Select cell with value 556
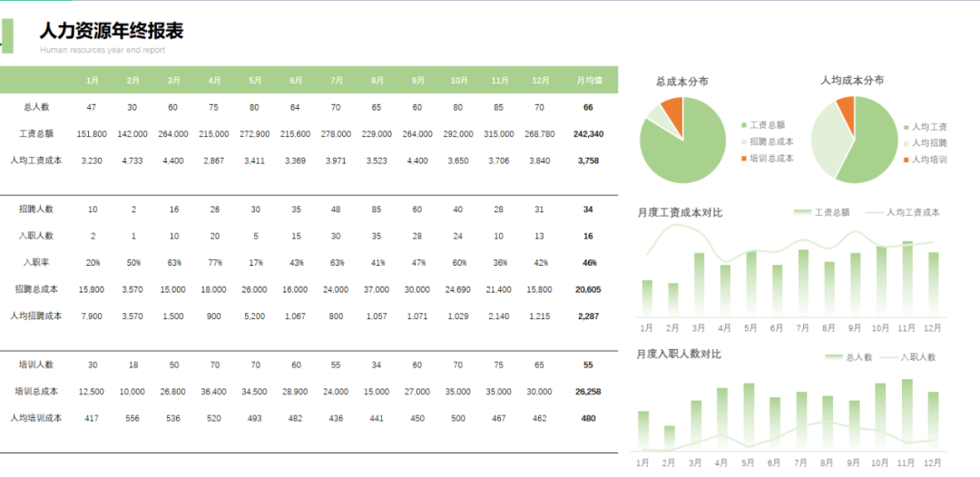 132,419
